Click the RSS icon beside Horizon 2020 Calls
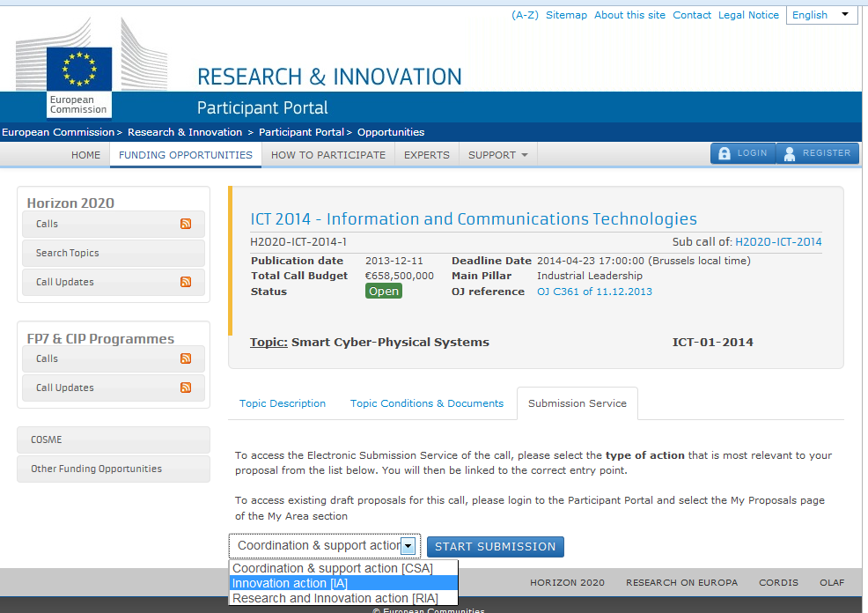The width and height of the screenshot is (868, 613). [186, 224]
